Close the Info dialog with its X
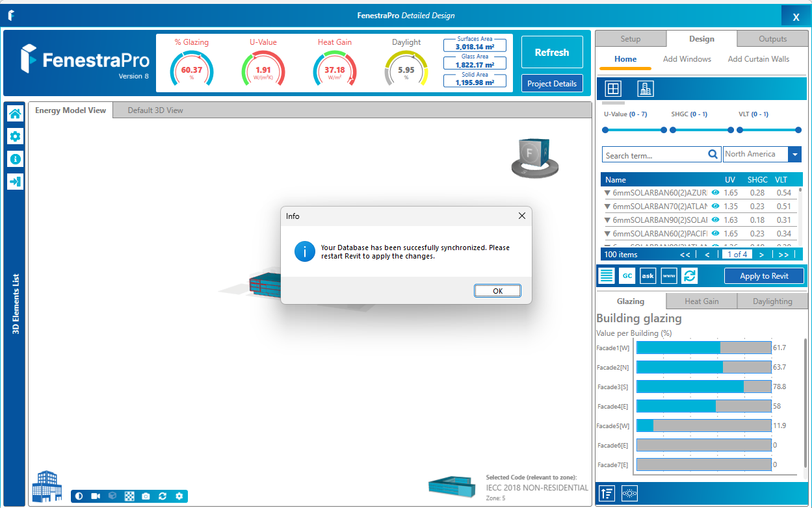Image resolution: width=812 pixels, height=508 pixels. [x=521, y=216]
